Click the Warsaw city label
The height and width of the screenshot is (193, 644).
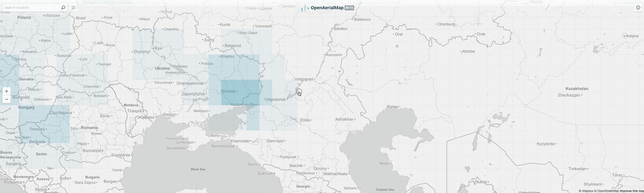(x=53, y=15)
